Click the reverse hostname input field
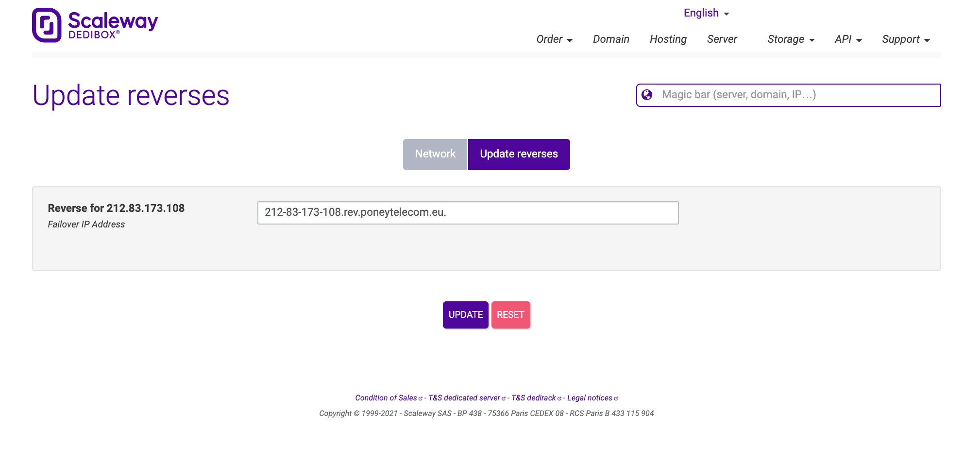The width and height of the screenshot is (980, 451). coord(468,212)
